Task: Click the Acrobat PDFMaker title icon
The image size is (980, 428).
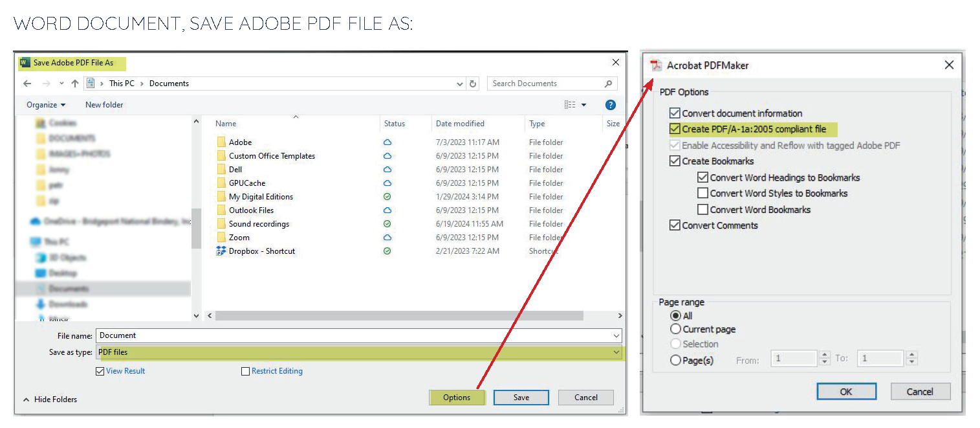Action: 657,65
